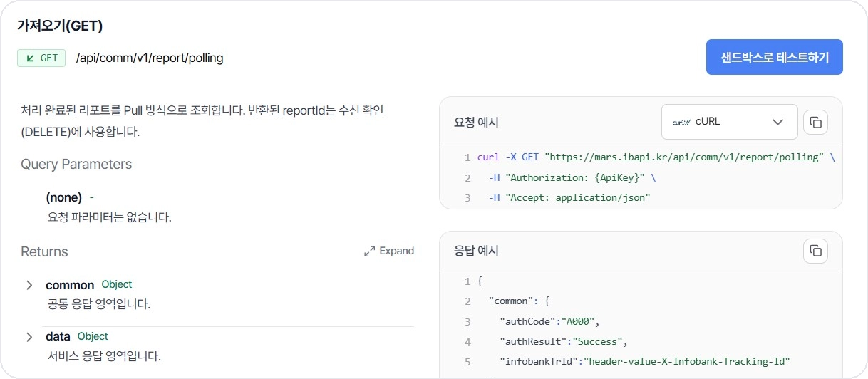Click the 요청 파라미터는 없습니다 text
This screenshot has height=379, width=868.
pos(109,217)
